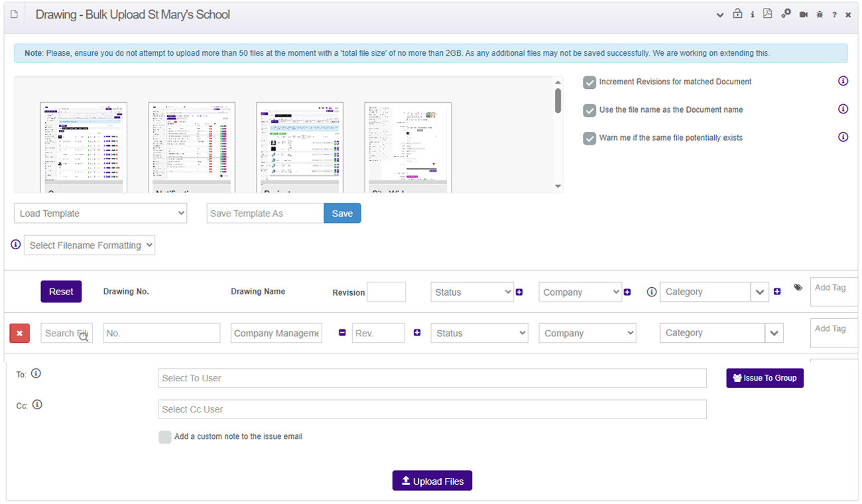Click info icon beside Increment Revisions option
Image resolution: width=862 pixels, height=504 pixels.
tap(843, 81)
